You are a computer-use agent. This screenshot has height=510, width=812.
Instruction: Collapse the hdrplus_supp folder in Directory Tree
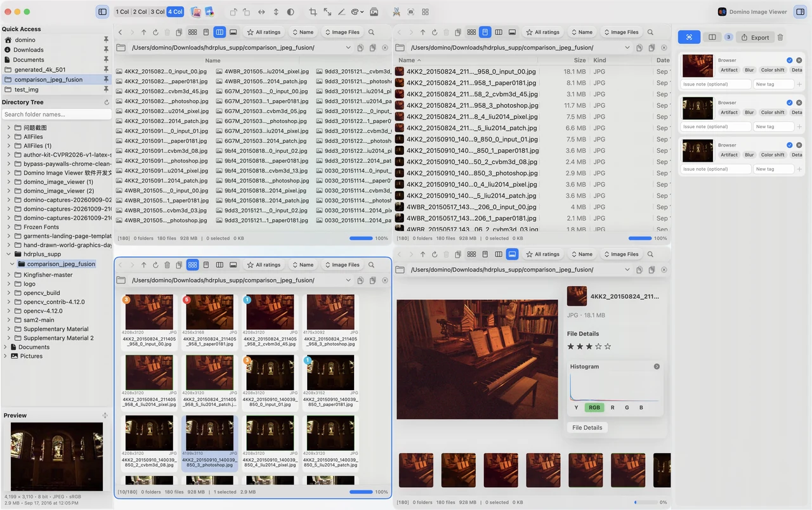tap(9, 254)
